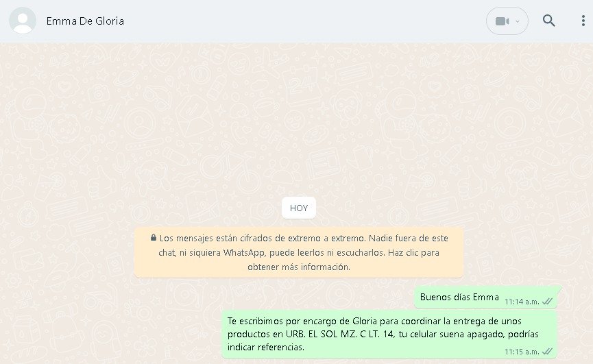Click the empty chat header bar area

point(302,21)
